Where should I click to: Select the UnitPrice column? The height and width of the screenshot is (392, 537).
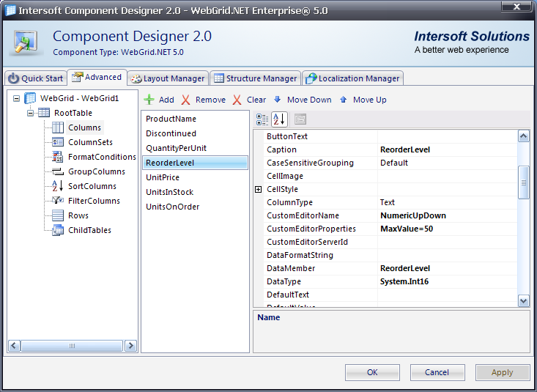195,177
